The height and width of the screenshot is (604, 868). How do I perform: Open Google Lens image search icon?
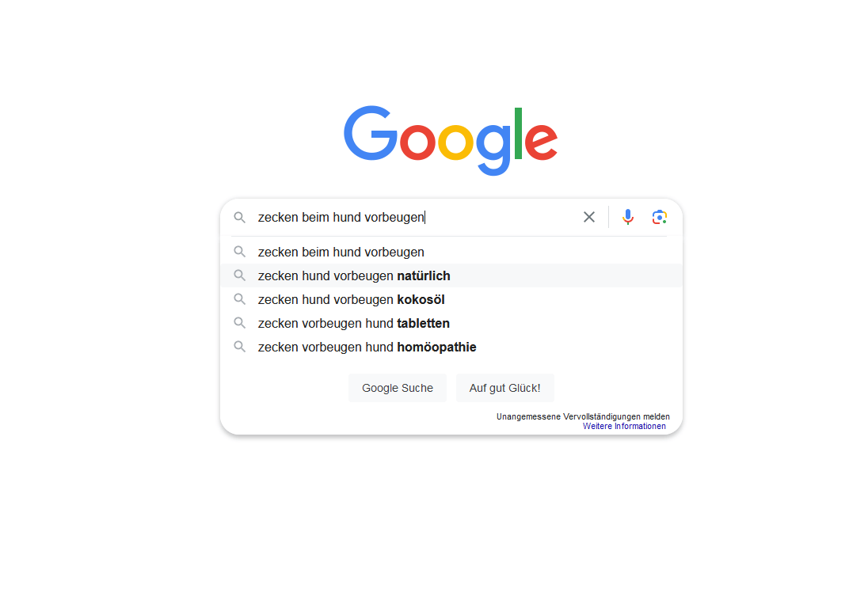pyautogui.click(x=660, y=217)
